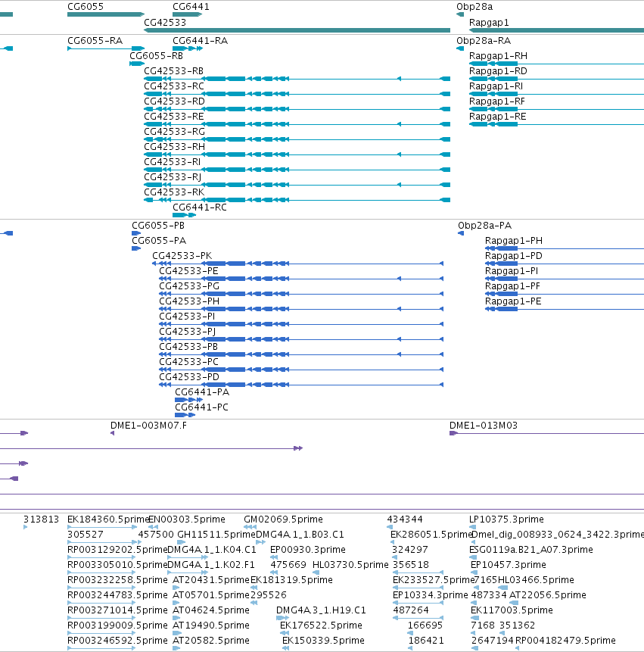Screen dimensions: 644x652
Task: Click the EK184360.5prime EST label
Action: coord(107,519)
